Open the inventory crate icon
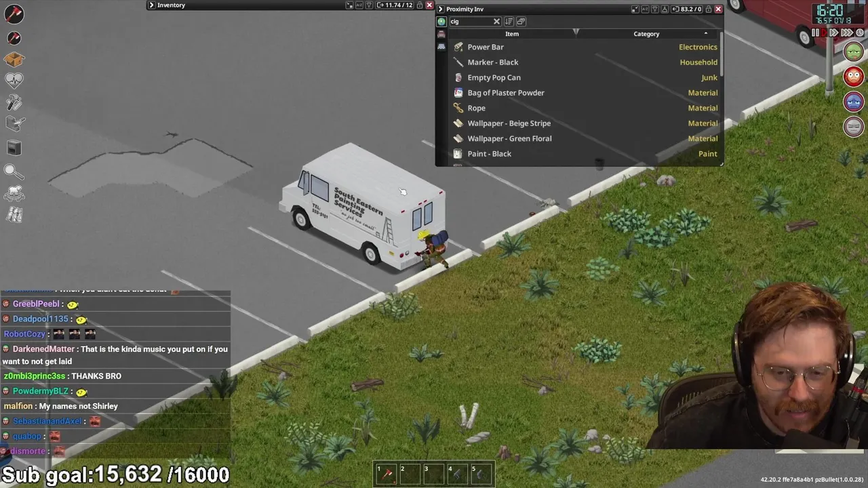 (x=14, y=60)
